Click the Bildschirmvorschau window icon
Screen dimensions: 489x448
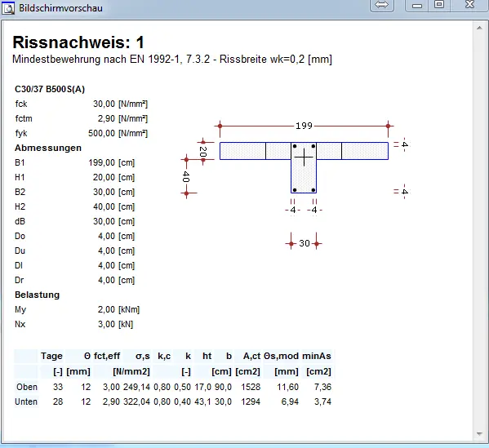[x=8, y=7]
